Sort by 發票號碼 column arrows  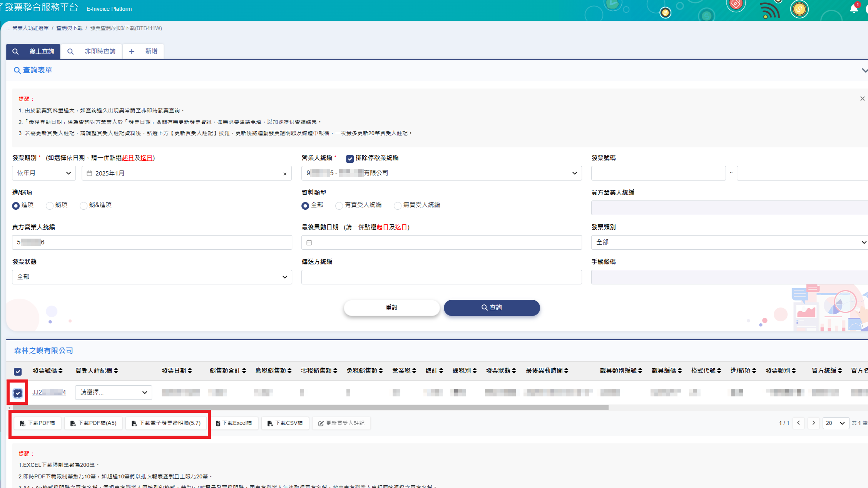pos(60,371)
